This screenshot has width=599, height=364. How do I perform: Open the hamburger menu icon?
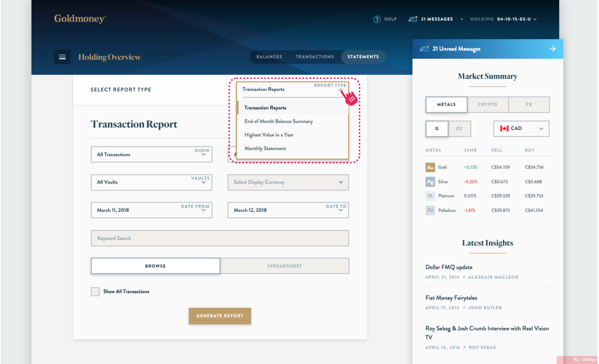(x=62, y=57)
